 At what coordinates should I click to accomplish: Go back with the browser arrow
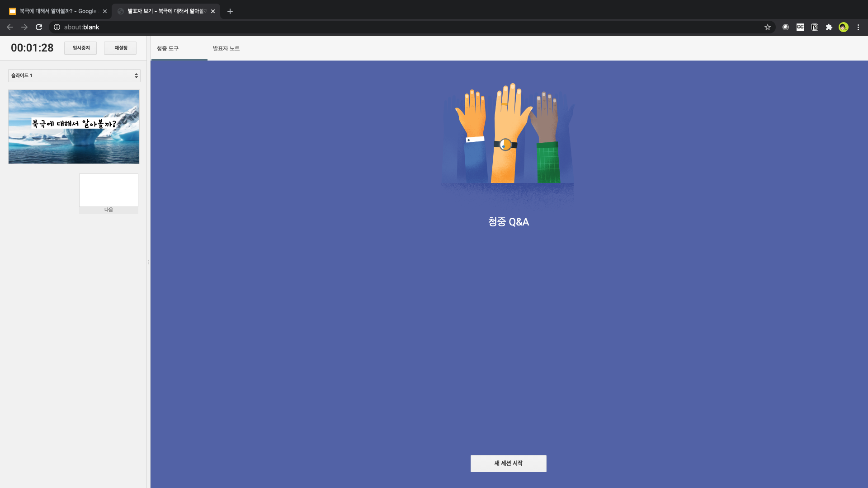click(x=10, y=27)
